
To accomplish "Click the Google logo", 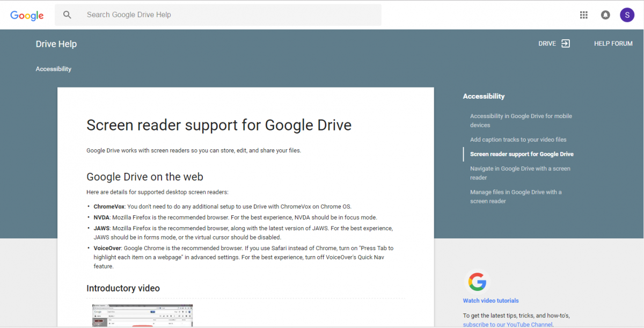I will point(27,15).
